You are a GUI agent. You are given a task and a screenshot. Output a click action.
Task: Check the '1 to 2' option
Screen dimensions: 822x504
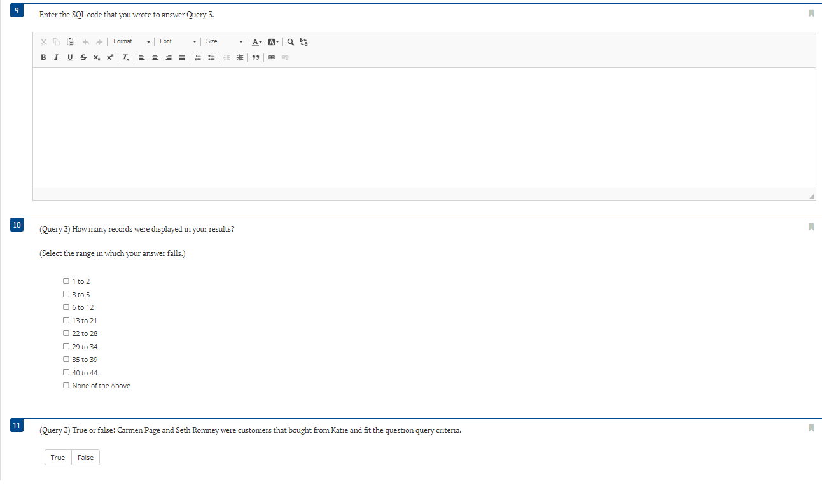[66, 281]
